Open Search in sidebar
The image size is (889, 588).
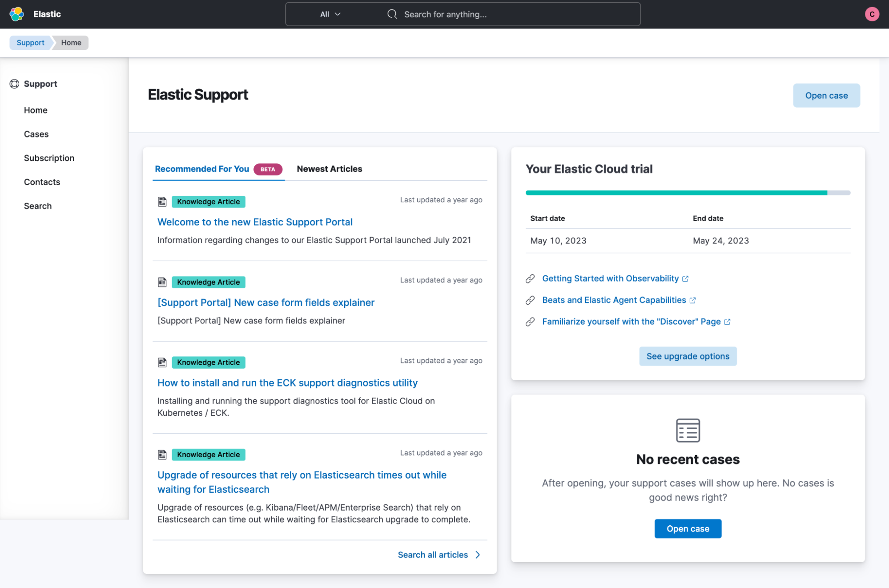(38, 206)
